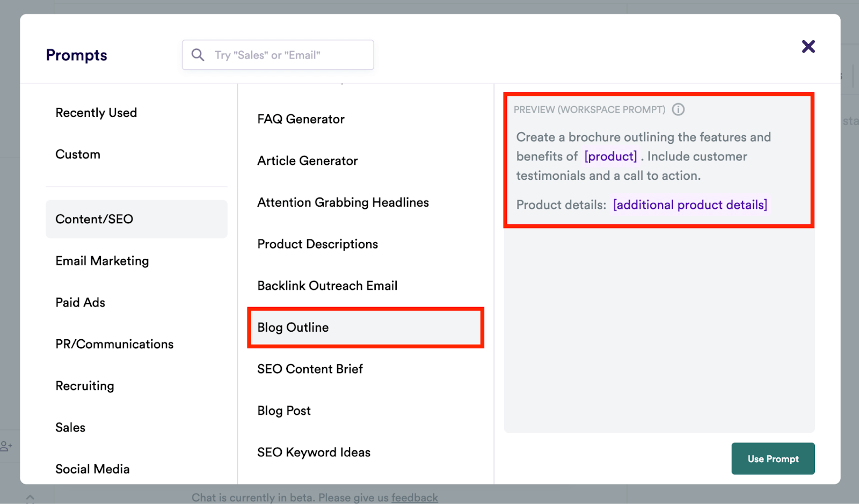Open the feedback link below dialog
This screenshot has height=504, width=859.
pos(414,498)
